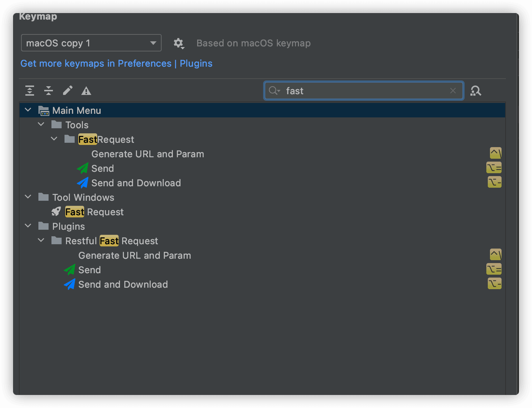Open the keymap gear settings menu
The height and width of the screenshot is (408, 532).
178,43
